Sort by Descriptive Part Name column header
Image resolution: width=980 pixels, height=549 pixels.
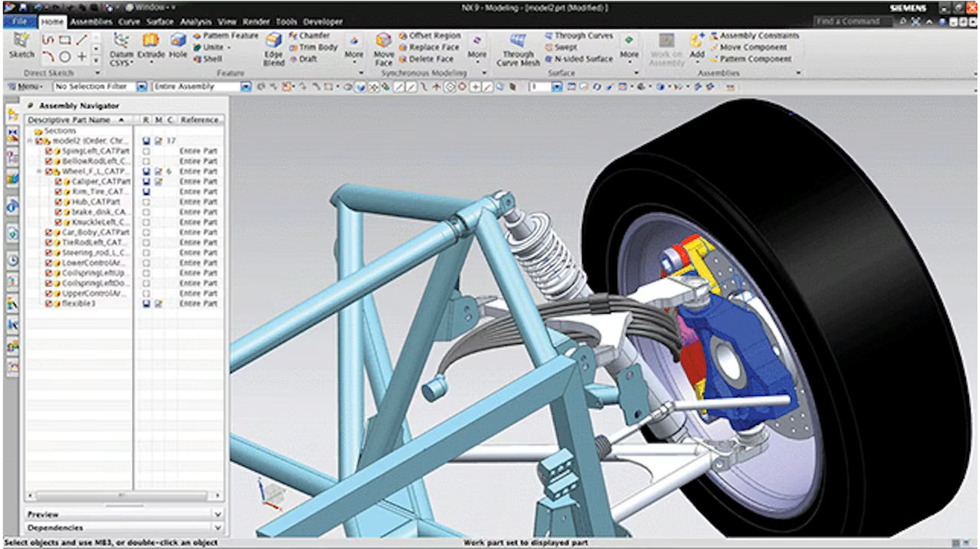[78, 120]
